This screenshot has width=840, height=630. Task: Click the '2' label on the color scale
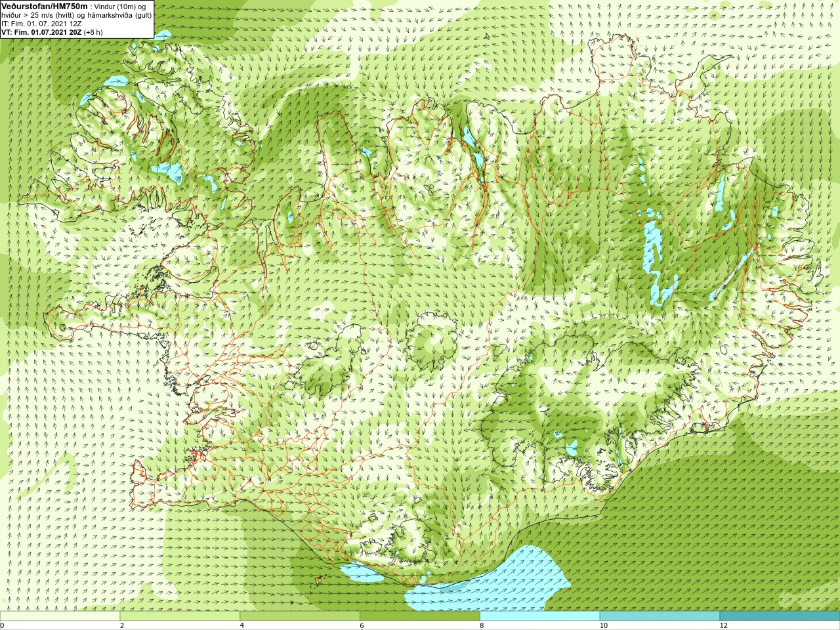point(122,625)
